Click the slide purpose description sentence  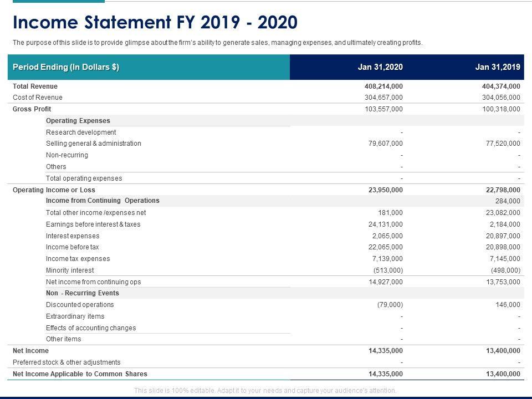tap(217, 43)
